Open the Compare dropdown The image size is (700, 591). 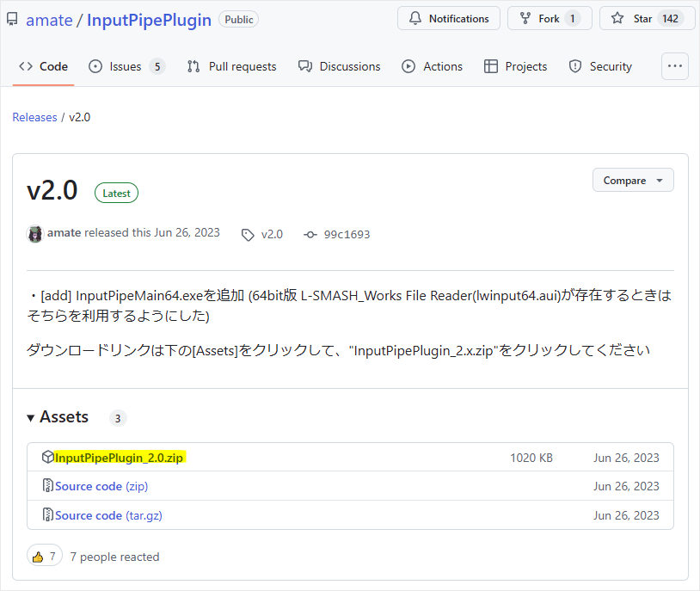[x=633, y=180]
